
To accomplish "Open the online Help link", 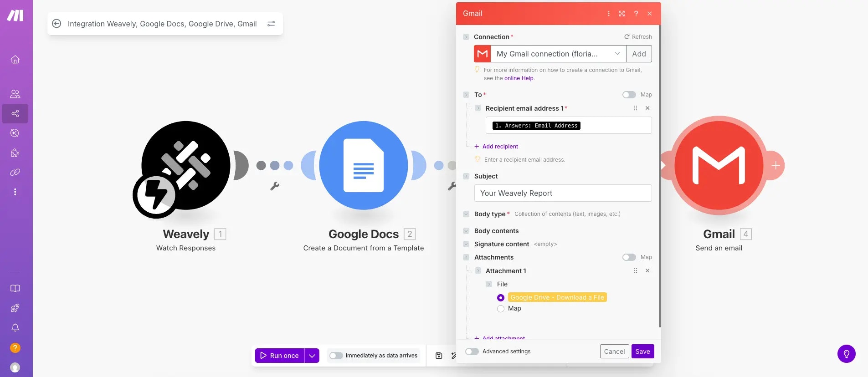I will (519, 78).
